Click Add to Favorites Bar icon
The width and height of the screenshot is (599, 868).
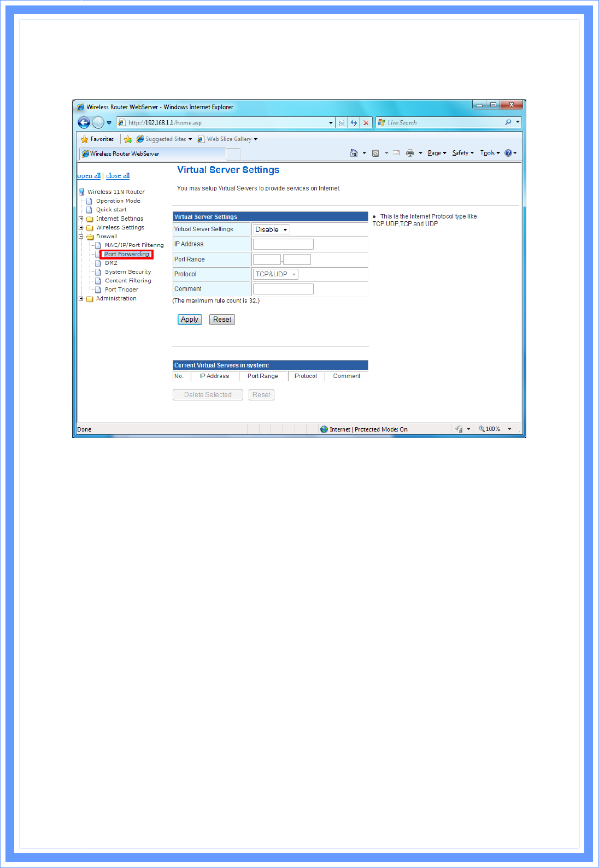(128, 139)
